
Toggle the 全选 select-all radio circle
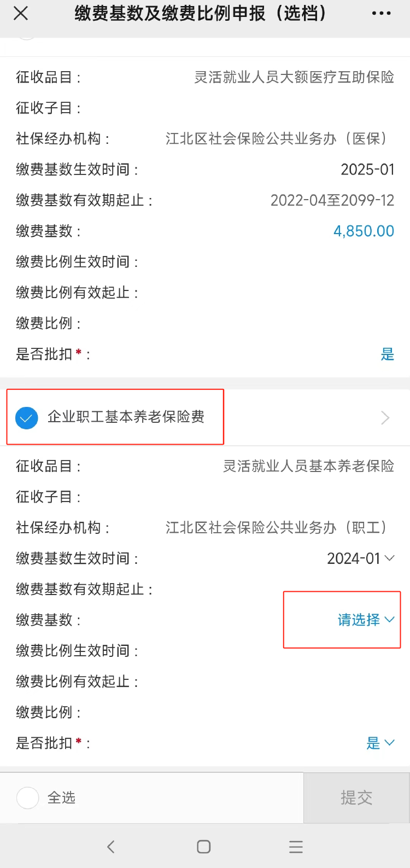coord(28,798)
